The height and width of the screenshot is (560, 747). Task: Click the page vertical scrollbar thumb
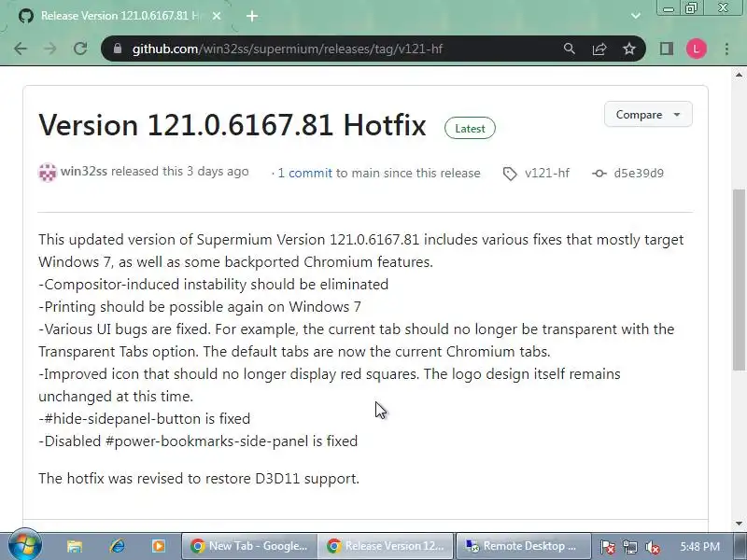[739, 279]
